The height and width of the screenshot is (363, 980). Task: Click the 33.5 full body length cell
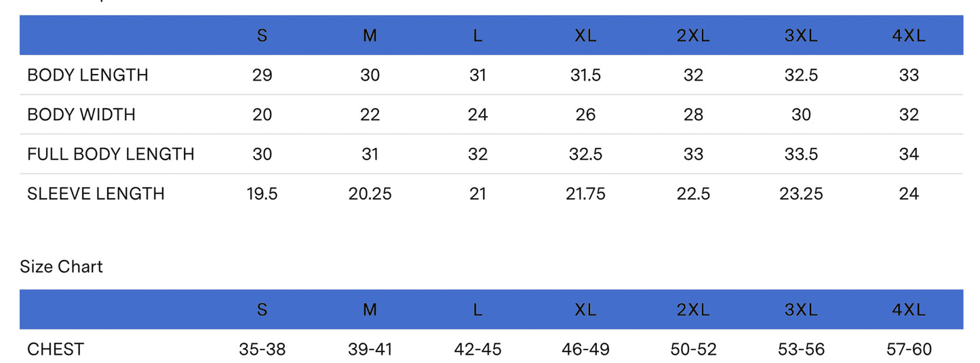tap(801, 155)
